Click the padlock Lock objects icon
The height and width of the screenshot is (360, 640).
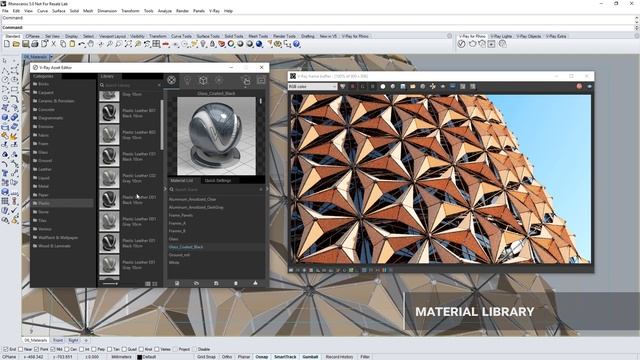[212, 44]
